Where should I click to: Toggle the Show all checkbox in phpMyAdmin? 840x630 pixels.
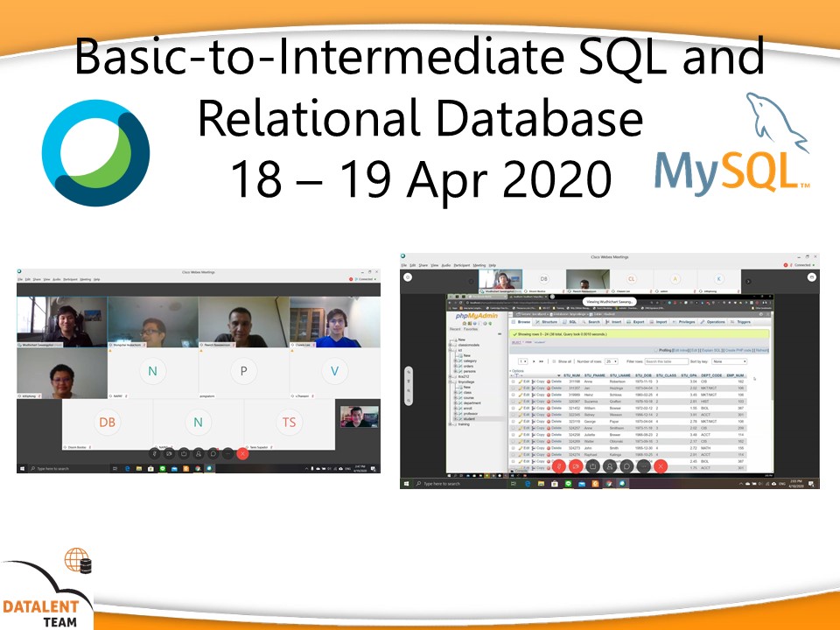[553, 360]
